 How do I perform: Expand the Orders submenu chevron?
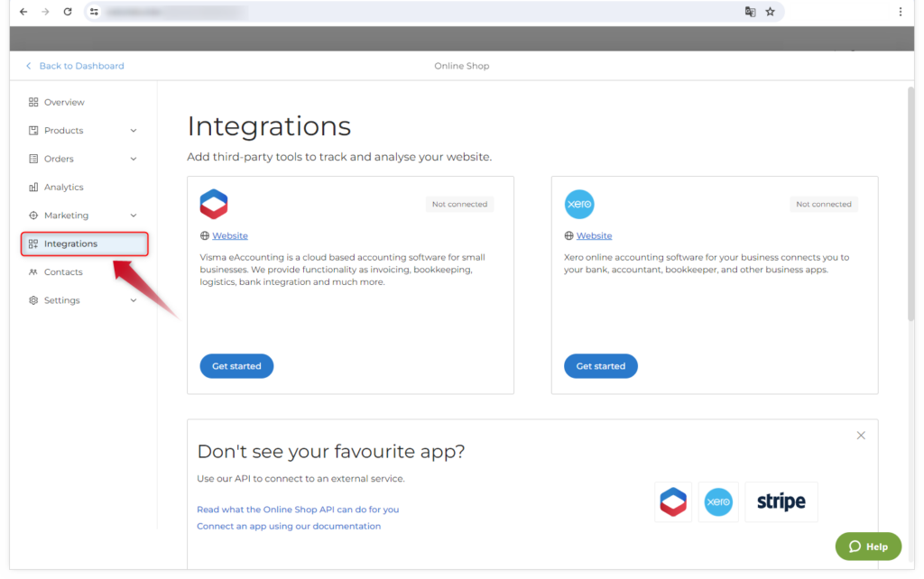[134, 159]
